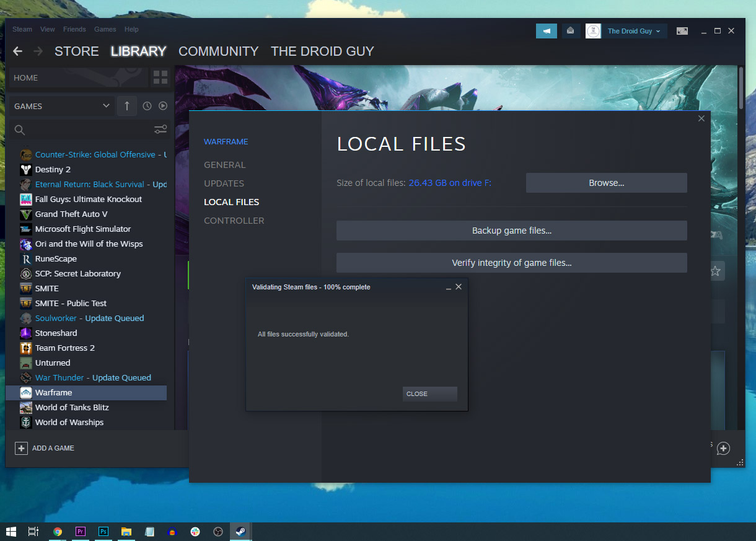The height and width of the screenshot is (541, 756).
Task: Open the Steam announcements megaphone icon
Action: pos(547,31)
